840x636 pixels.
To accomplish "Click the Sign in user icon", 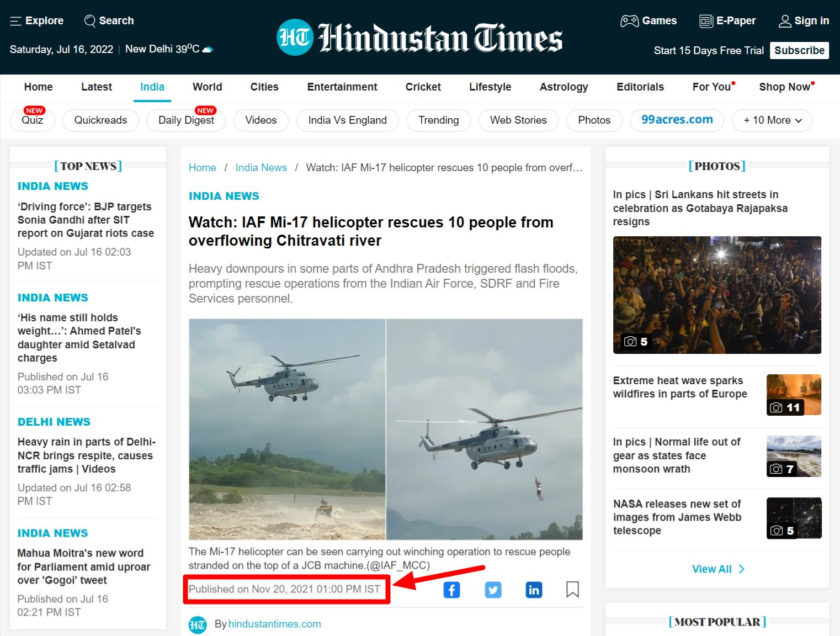I will [x=785, y=21].
